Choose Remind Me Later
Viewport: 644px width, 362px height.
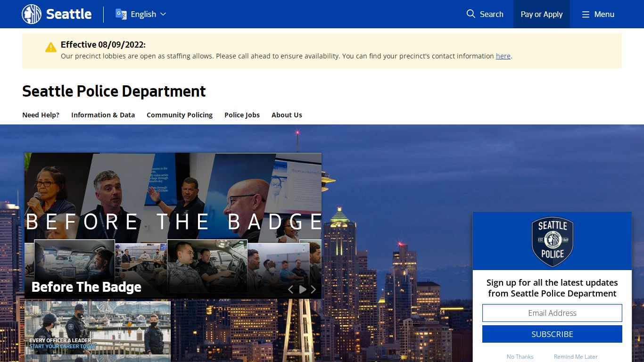[576, 357]
